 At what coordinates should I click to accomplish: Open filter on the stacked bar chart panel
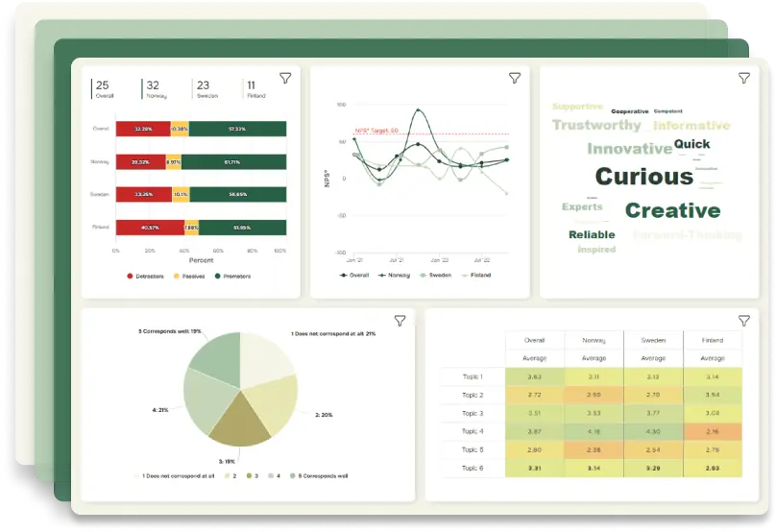click(285, 78)
